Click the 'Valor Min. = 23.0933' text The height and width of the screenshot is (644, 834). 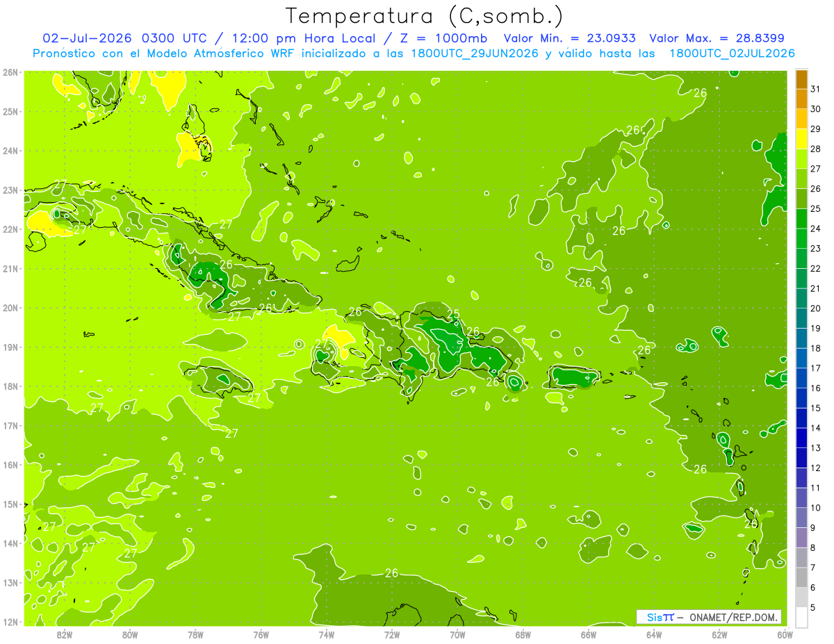[x=569, y=38]
